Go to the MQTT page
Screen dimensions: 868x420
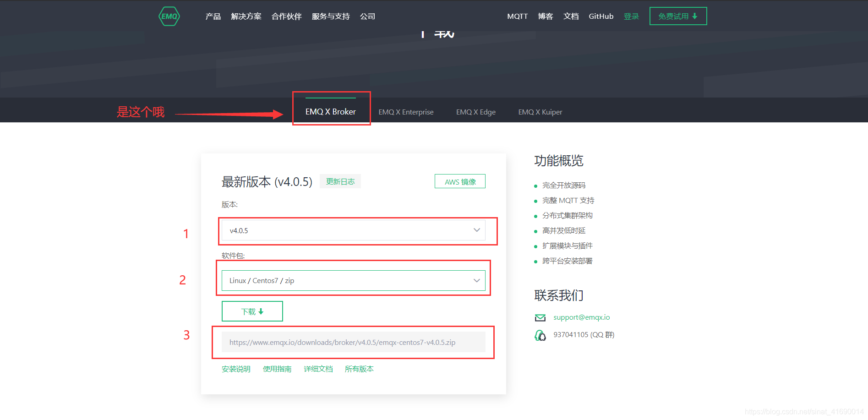click(517, 16)
